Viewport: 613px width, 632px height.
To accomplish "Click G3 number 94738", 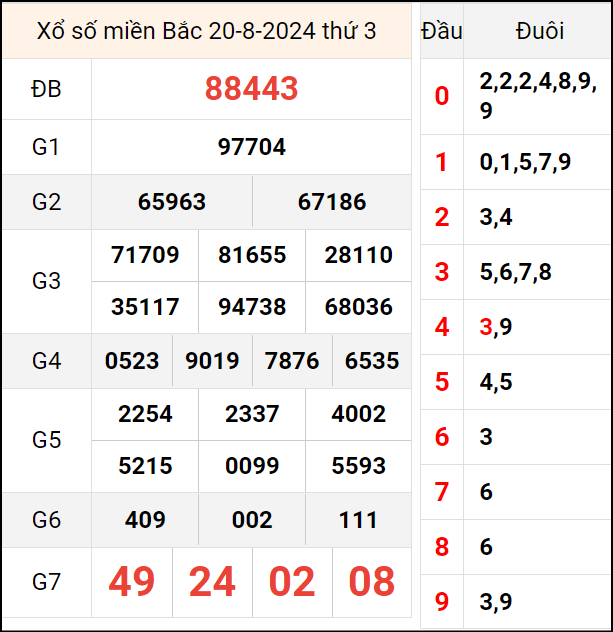I will tap(252, 307).
